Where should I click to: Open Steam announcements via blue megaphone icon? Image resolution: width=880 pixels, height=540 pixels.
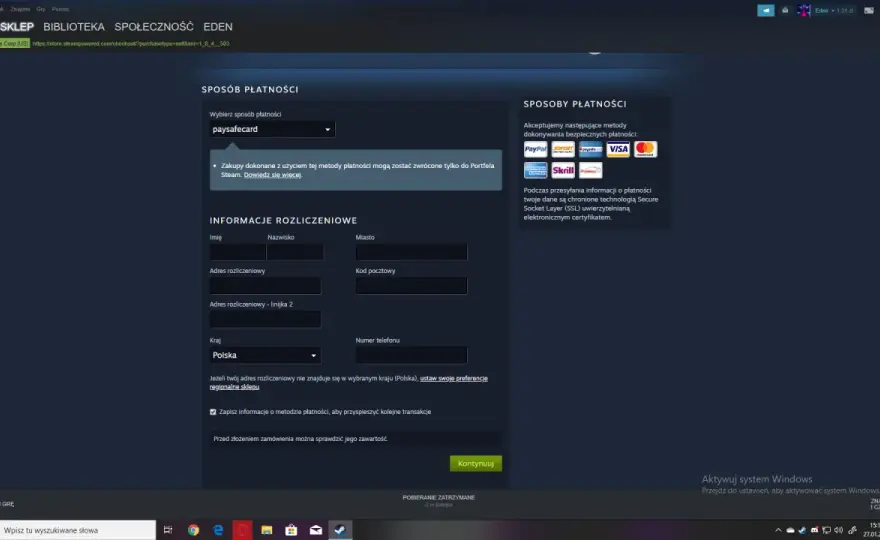click(x=766, y=10)
